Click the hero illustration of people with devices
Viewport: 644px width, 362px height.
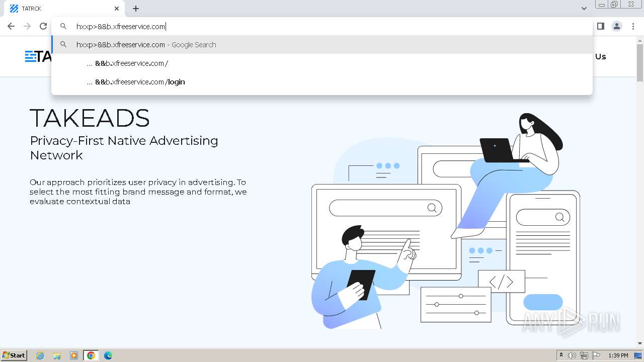446,221
